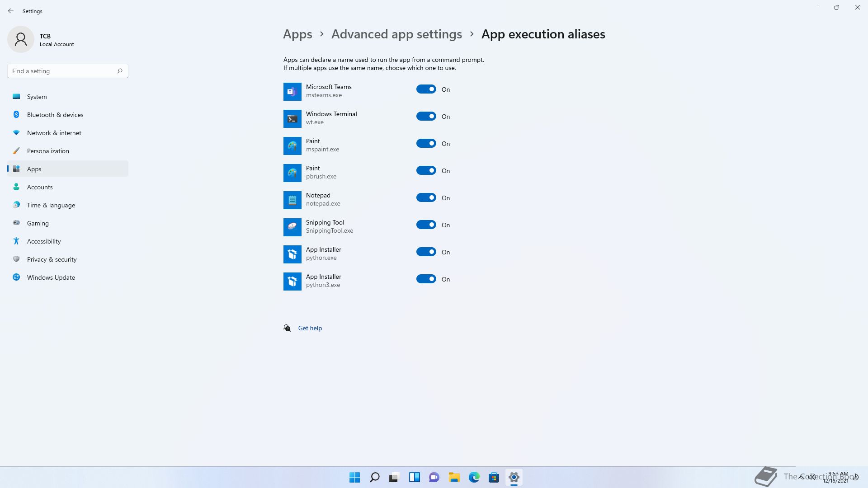
Task: Click the App Installer python3.exe icon
Action: click(292, 282)
